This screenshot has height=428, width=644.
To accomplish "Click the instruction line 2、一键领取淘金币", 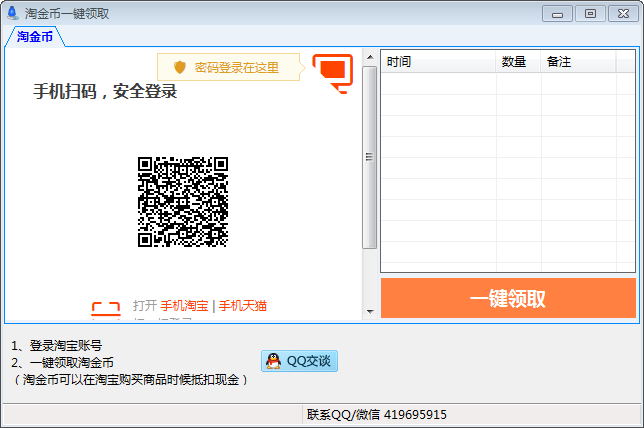I will (x=62, y=363).
